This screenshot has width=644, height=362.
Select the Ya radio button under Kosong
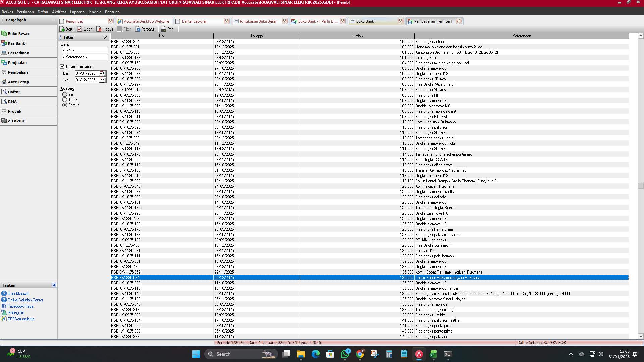[65, 94]
